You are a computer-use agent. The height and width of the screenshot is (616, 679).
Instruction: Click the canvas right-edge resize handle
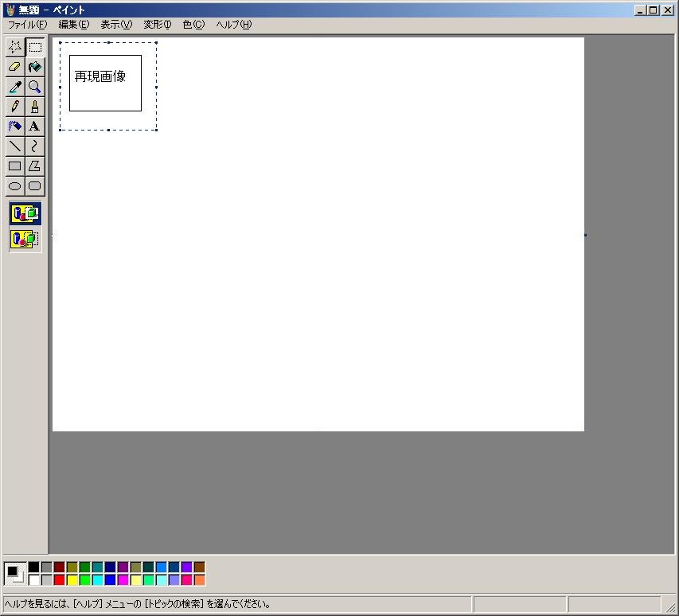(x=585, y=235)
